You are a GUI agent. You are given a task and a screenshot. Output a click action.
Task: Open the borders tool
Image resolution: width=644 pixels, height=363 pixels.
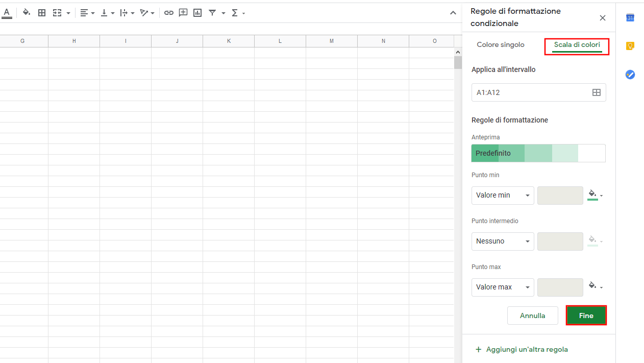pos(42,13)
